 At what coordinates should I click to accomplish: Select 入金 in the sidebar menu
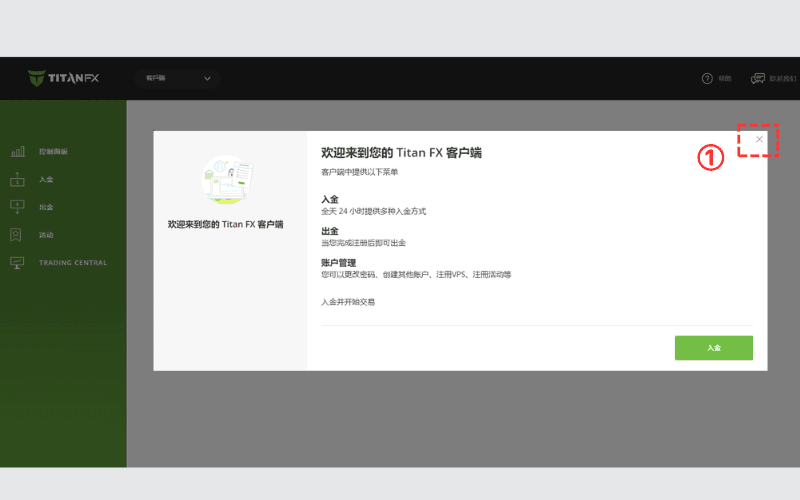(x=46, y=180)
